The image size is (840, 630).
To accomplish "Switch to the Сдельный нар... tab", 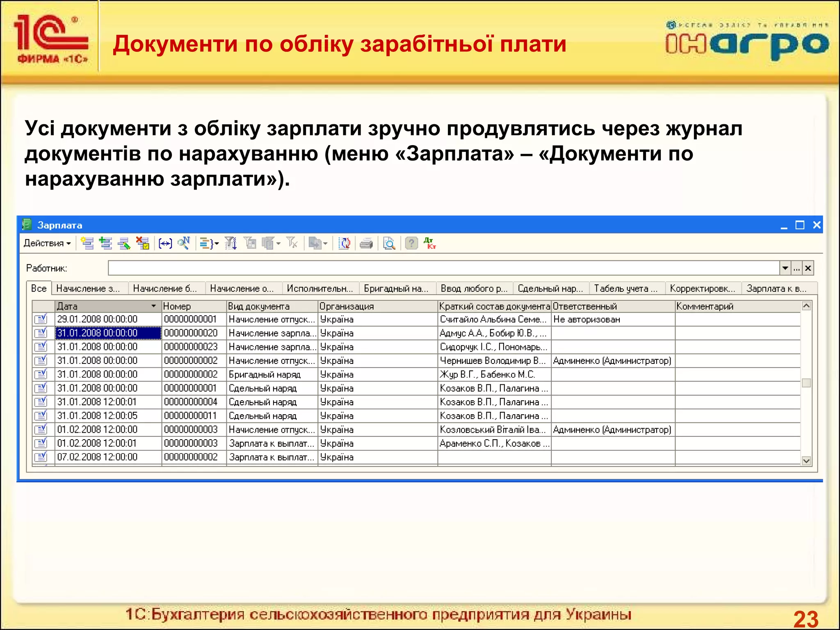I will 551,289.
